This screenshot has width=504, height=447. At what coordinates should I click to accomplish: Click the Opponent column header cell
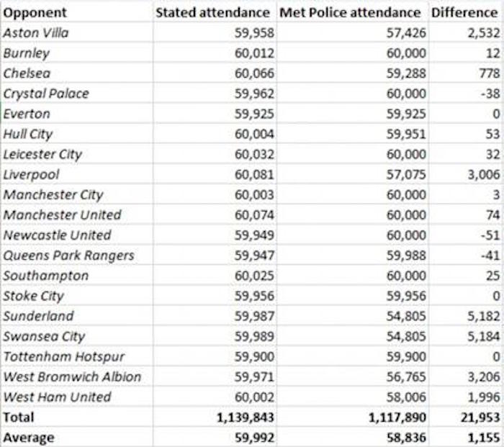pos(35,12)
